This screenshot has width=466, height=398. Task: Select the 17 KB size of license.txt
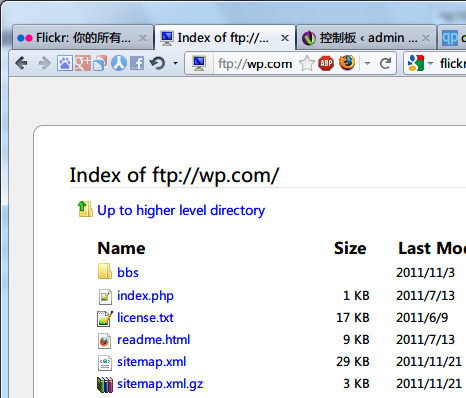(353, 318)
